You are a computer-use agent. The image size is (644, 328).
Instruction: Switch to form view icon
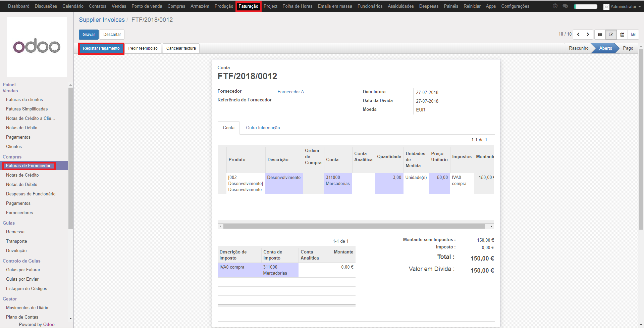click(x=611, y=35)
